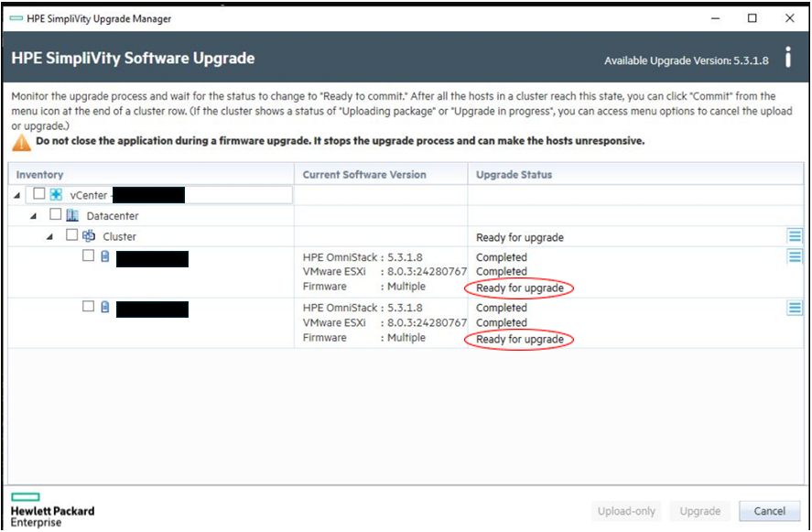This screenshot has height=532, width=812.
Task: Open the first host's row menu icon
Action: pos(795,257)
